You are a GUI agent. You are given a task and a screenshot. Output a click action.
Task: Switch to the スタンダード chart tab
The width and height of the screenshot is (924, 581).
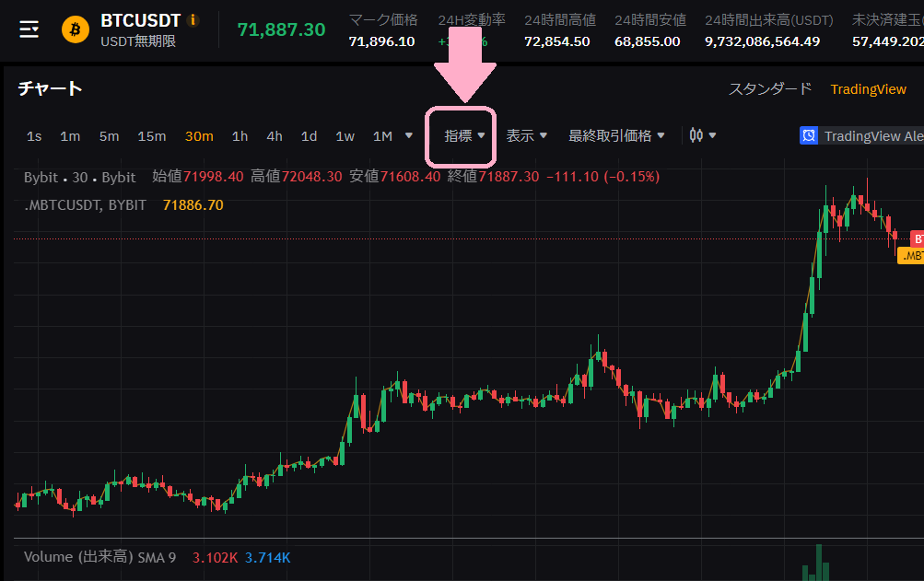[770, 89]
